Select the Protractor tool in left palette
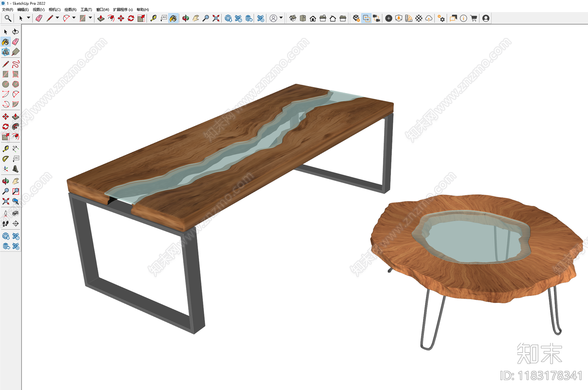 pos(6,159)
